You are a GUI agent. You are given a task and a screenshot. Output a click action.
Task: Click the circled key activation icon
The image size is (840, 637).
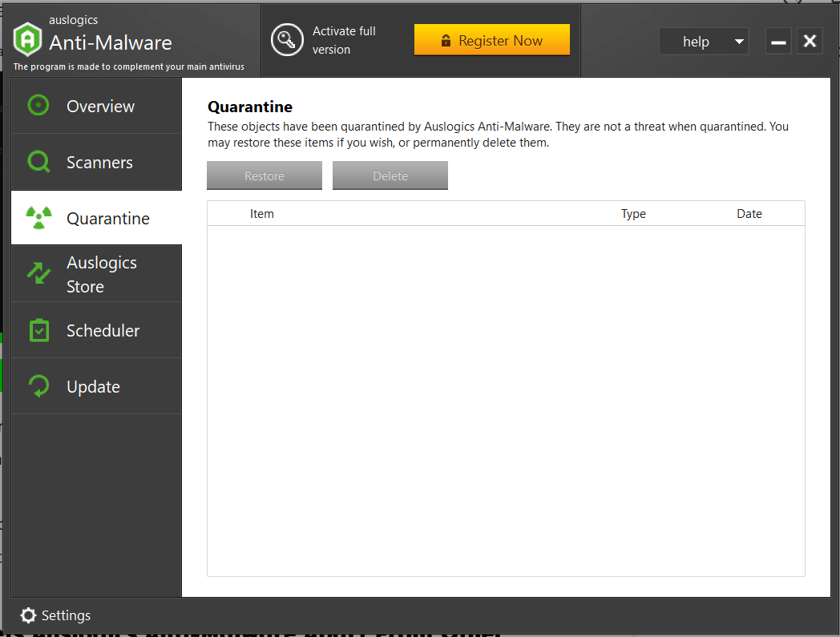(287, 39)
